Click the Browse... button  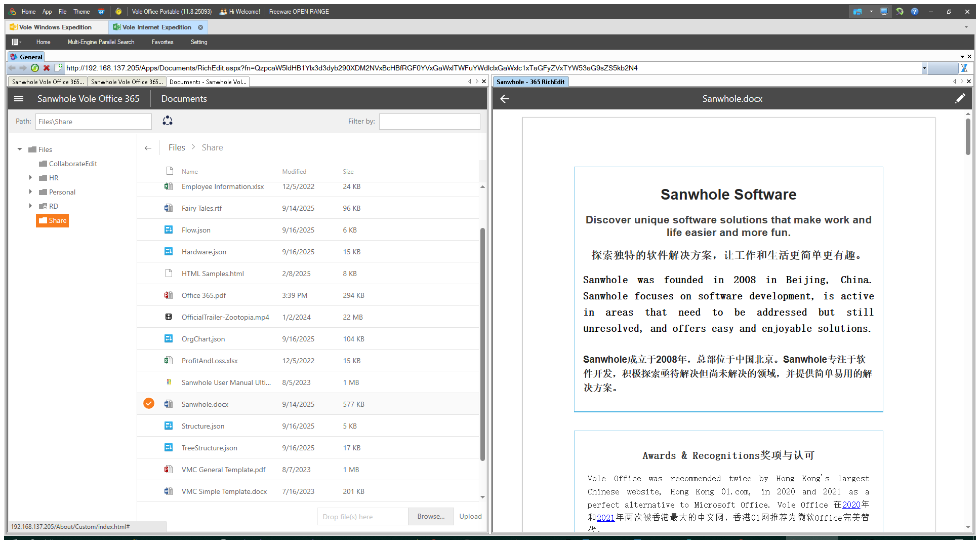coord(431,516)
